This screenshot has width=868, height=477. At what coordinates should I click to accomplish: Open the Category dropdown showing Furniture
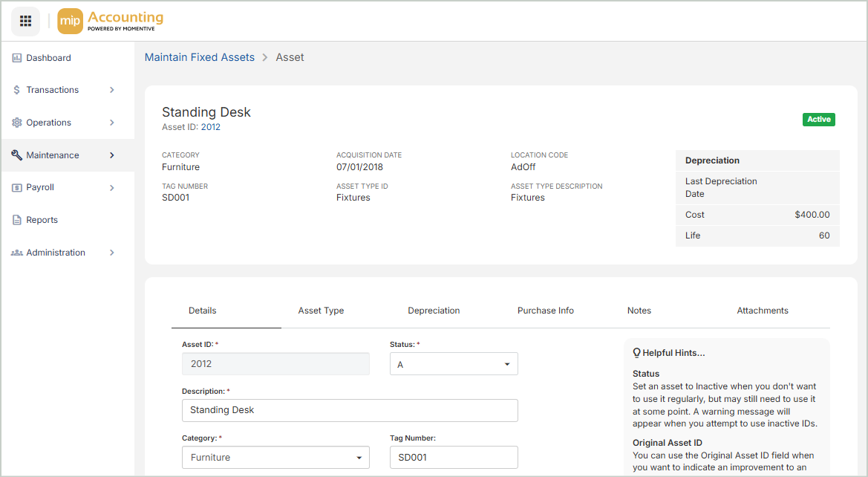point(275,458)
